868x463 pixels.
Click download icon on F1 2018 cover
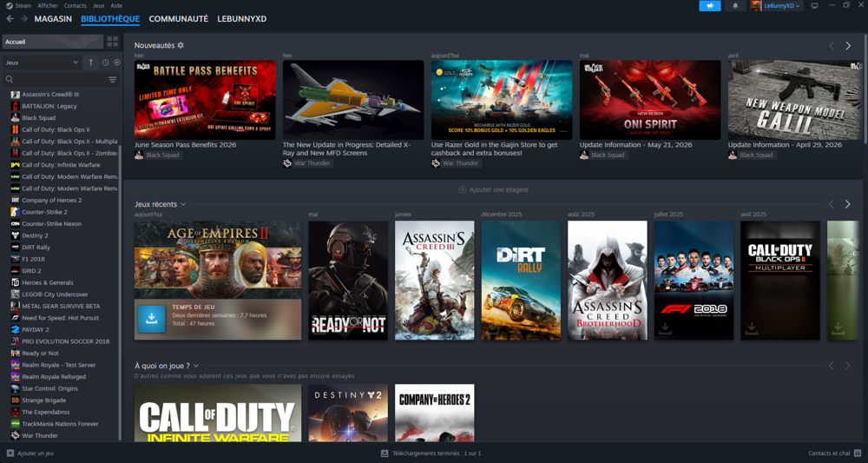click(x=665, y=328)
